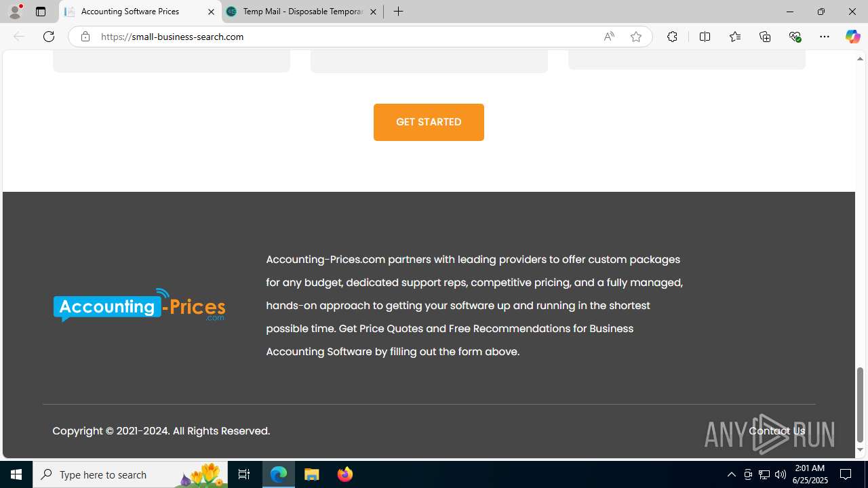Click the GET STARTED button
The image size is (868, 488).
click(x=429, y=122)
